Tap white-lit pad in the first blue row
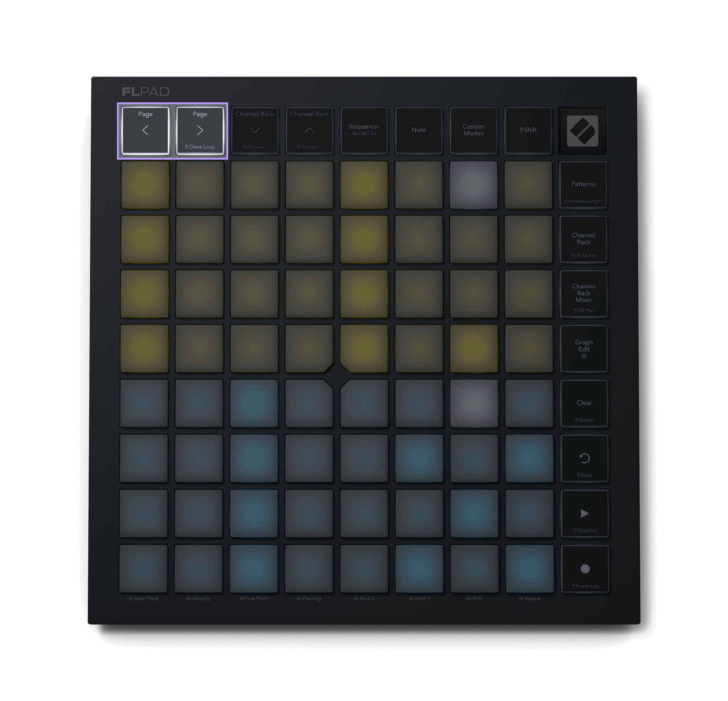Viewport: 728px width, 701px height. pyautogui.click(x=474, y=403)
